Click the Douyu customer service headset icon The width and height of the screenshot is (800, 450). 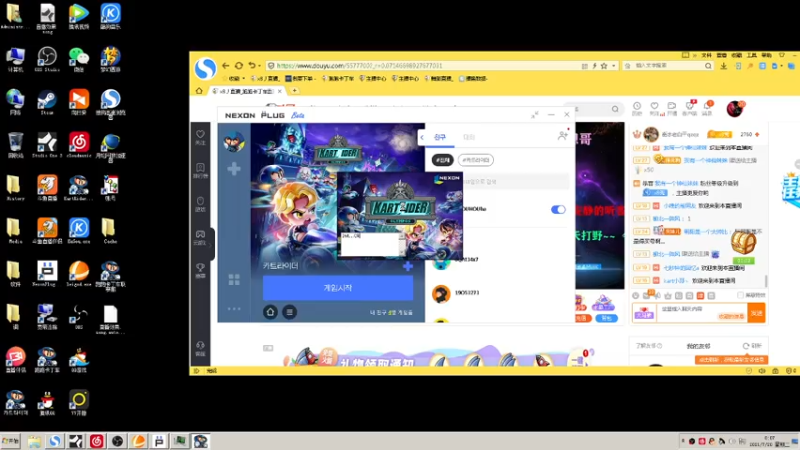[x=201, y=348]
